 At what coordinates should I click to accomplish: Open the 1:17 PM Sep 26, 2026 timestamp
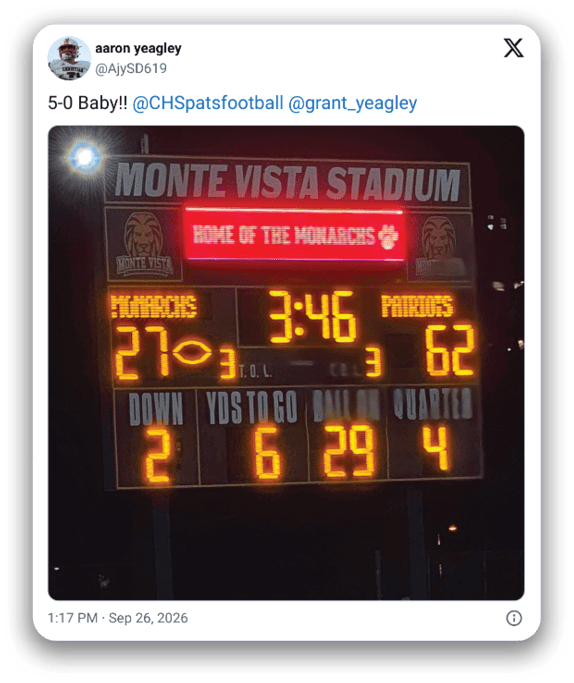pyautogui.click(x=118, y=618)
